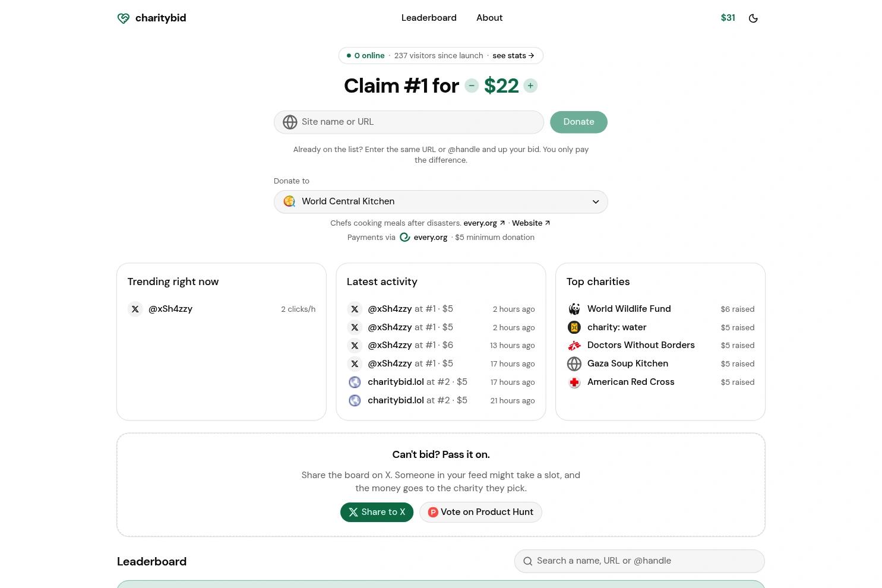Screen dimensions: 882x588
Task: Open @xSh4zzy $6 bid activity entry
Action: (410, 345)
